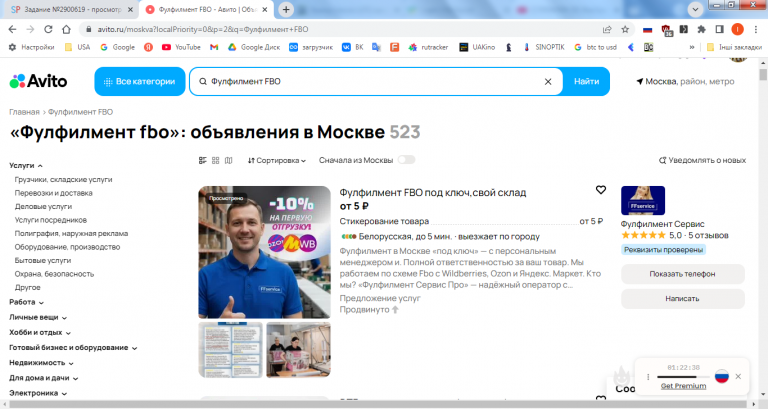Screen dimensions: 768x409
Task: Click into Фулфилмент FBO search field
Action: [x=375, y=81]
